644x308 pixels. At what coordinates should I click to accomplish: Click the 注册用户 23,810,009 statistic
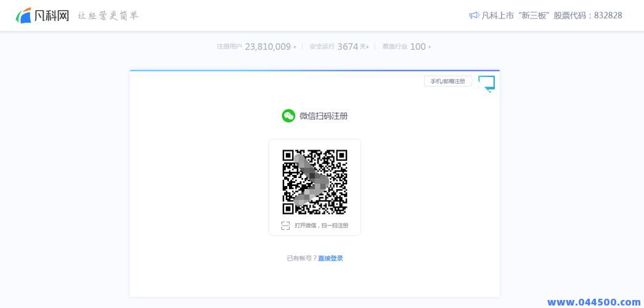[257, 47]
